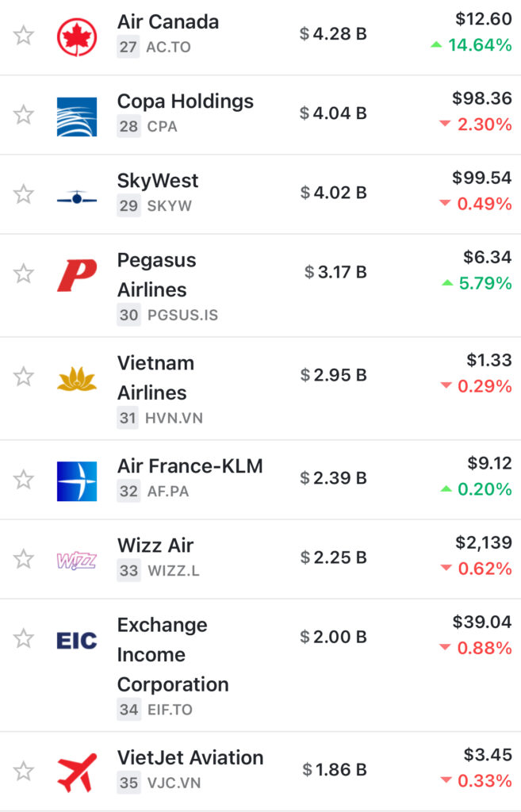The width and height of the screenshot is (521, 812).
Task: Click the EIC logo for Exchange Income
Action: coord(77,641)
